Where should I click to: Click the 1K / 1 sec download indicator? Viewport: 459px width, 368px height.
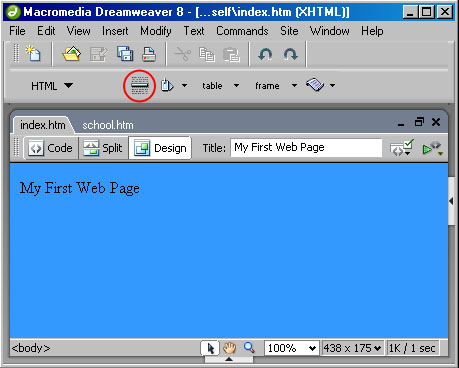(412, 348)
